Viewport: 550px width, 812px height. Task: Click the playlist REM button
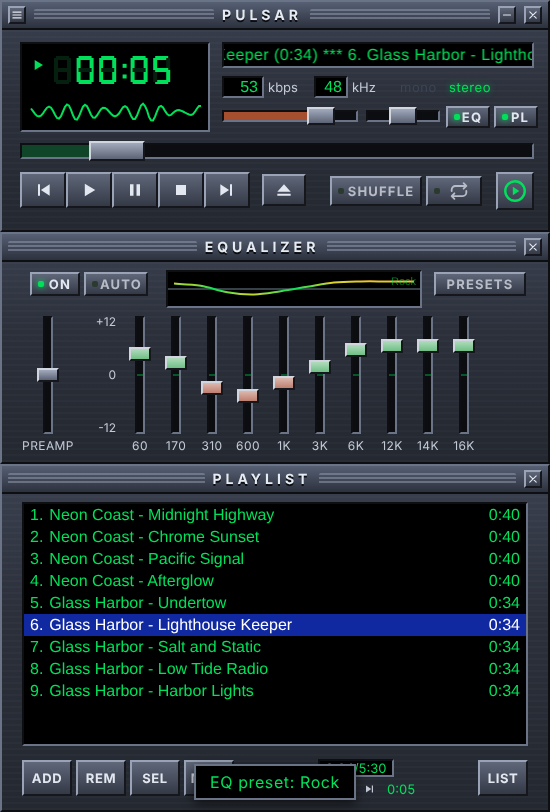tap(100, 778)
